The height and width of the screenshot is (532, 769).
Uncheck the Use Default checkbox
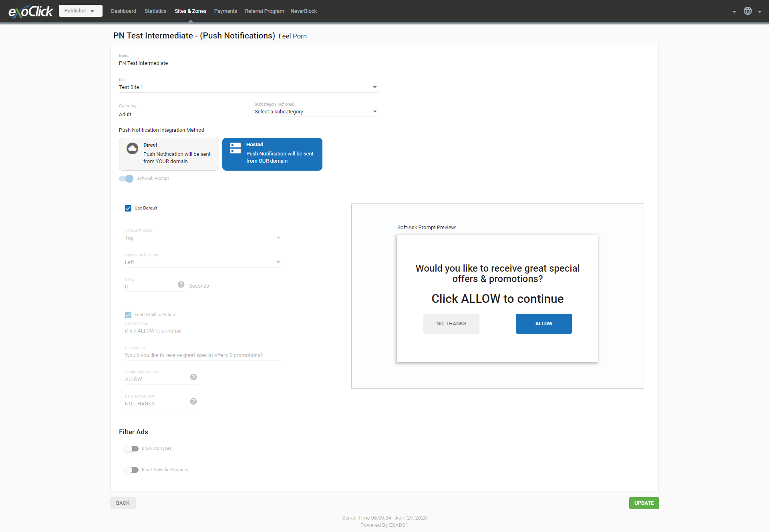(128, 208)
